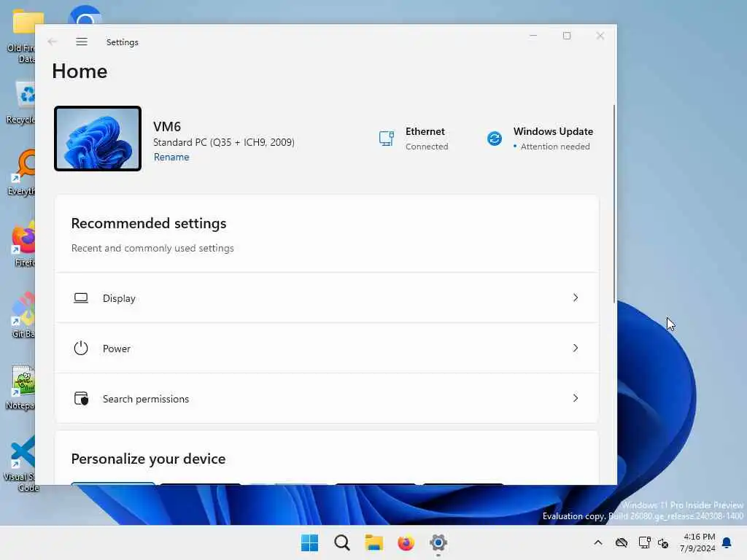
Task: Click the Rename link under VM6
Action: coord(171,157)
